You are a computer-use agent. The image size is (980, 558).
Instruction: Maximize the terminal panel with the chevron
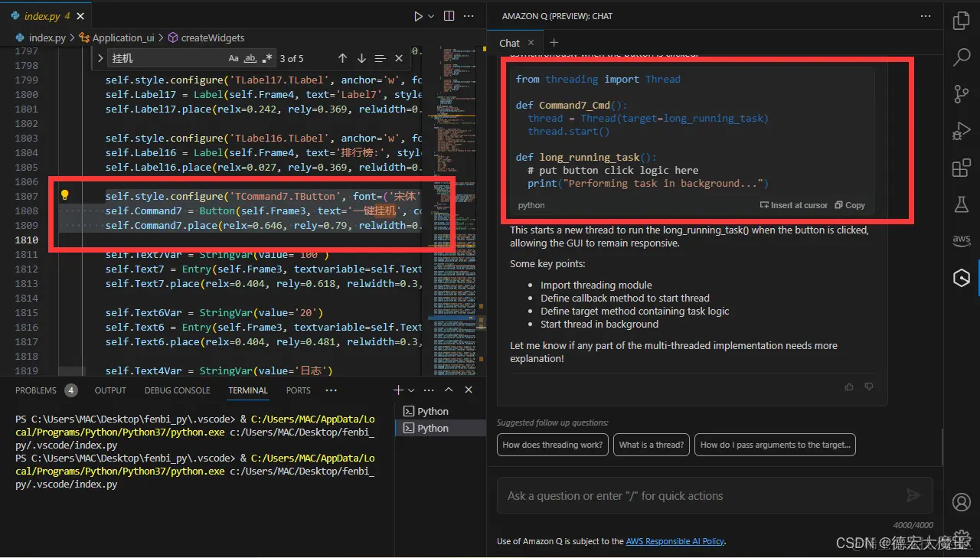coord(449,390)
